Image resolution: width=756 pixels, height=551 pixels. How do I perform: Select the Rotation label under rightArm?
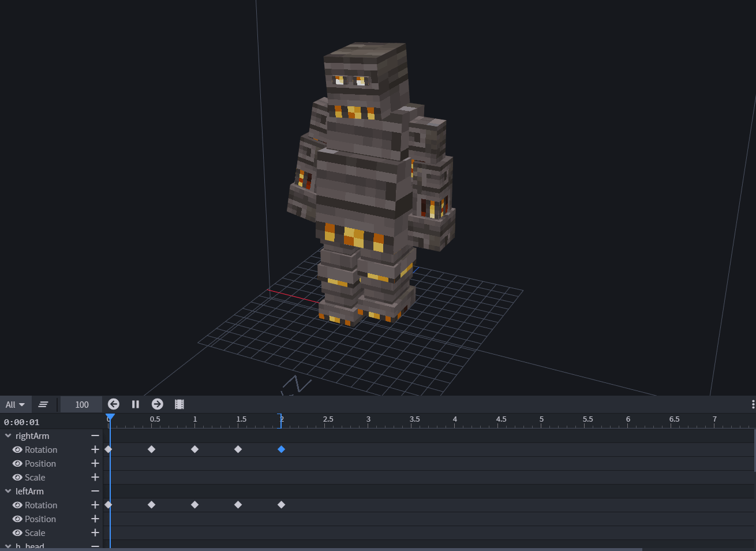click(41, 450)
